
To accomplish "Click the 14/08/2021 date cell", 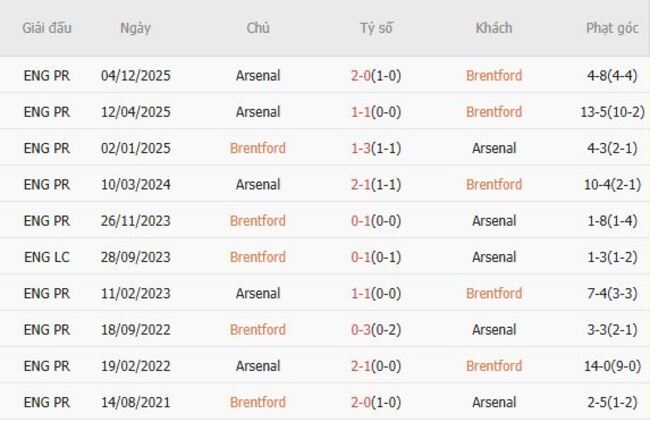I will coord(135,402).
